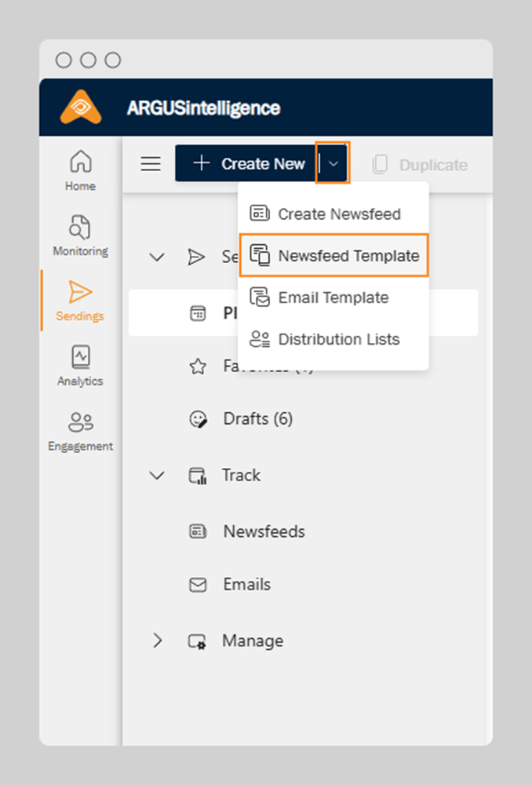
Task: Click the Favorites star icon
Action: tap(198, 367)
